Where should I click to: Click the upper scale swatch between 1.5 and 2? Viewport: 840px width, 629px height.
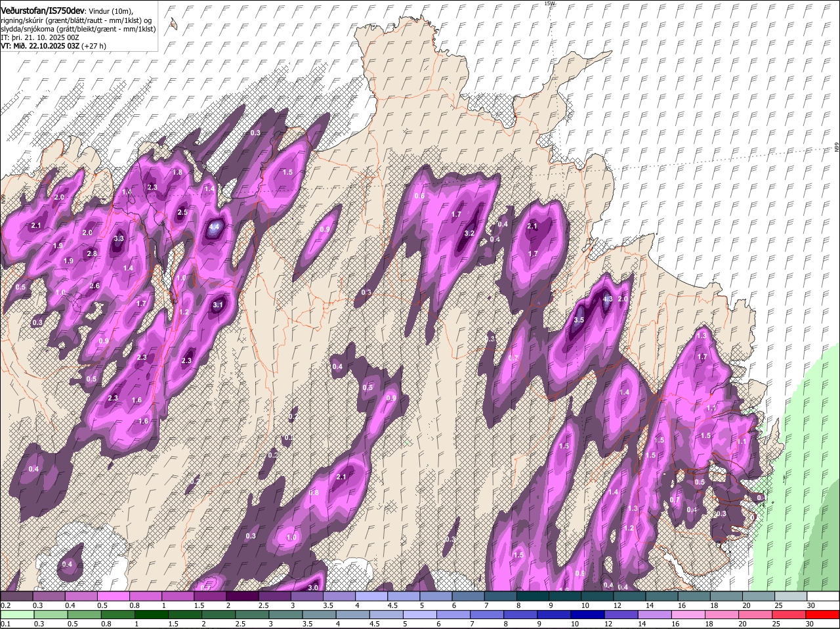coord(210,596)
